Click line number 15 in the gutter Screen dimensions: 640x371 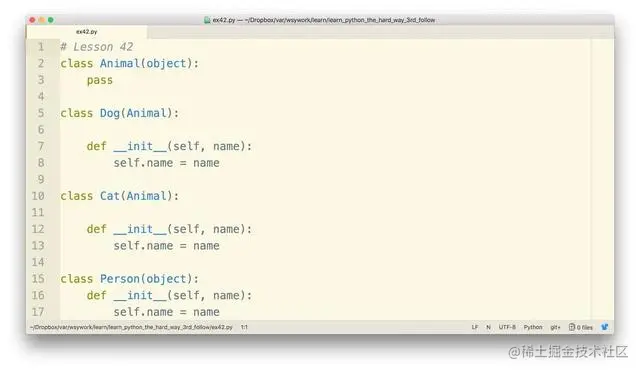(x=38, y=279)
